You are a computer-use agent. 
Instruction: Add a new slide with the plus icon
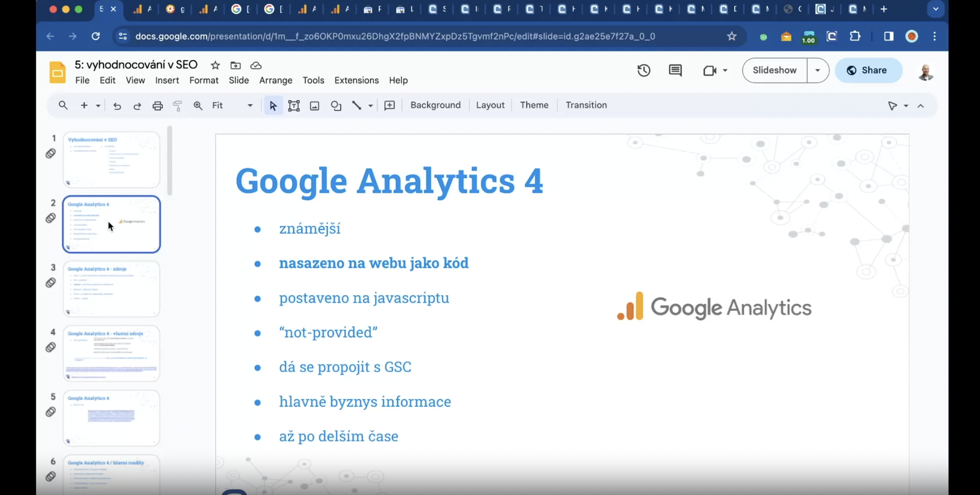(x=84, y=105)
